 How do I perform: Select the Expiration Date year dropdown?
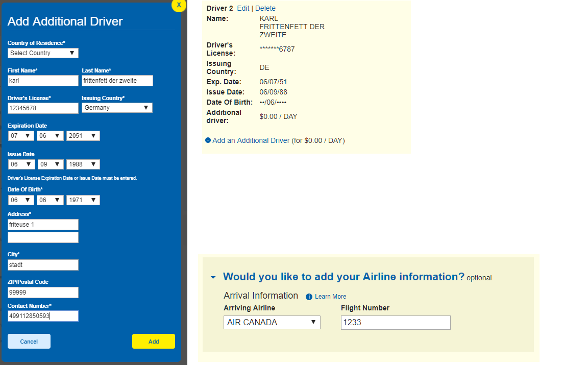pos(83,136)
